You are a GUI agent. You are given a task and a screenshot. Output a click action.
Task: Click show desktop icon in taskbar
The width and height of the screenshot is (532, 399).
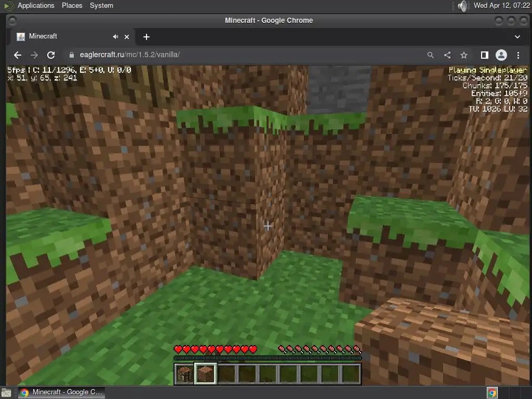tap(6, 393)
